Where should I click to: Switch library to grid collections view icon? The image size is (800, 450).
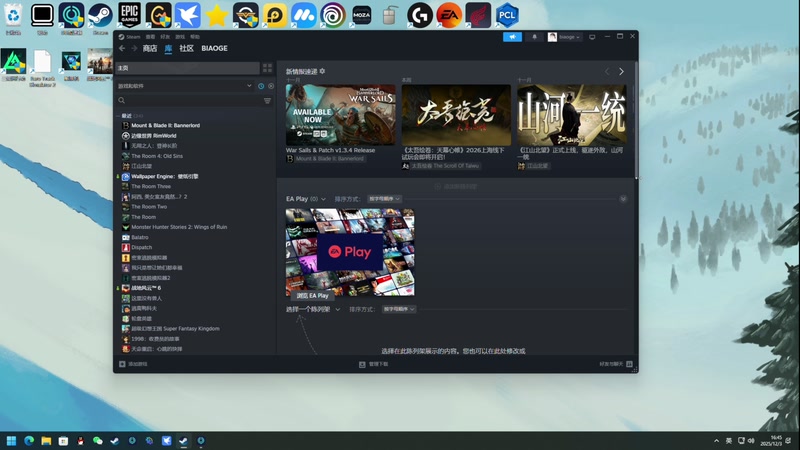267,68
